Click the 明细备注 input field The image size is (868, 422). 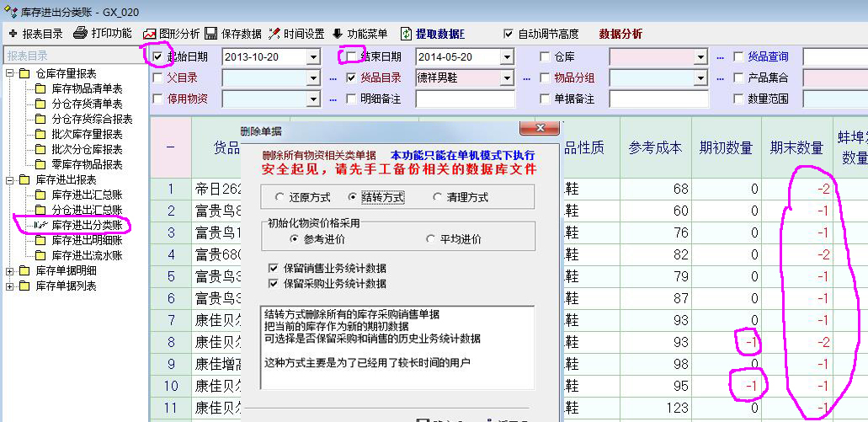464,99
